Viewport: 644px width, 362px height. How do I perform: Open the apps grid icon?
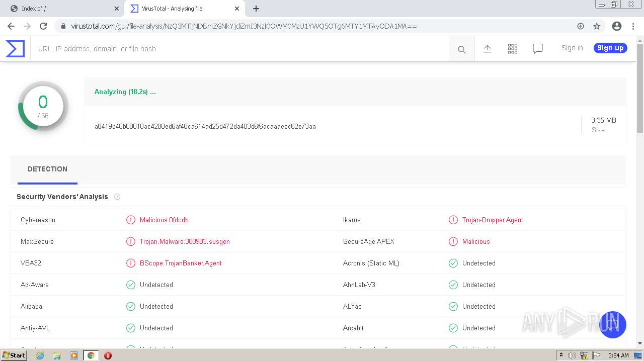tap(512, 49)
